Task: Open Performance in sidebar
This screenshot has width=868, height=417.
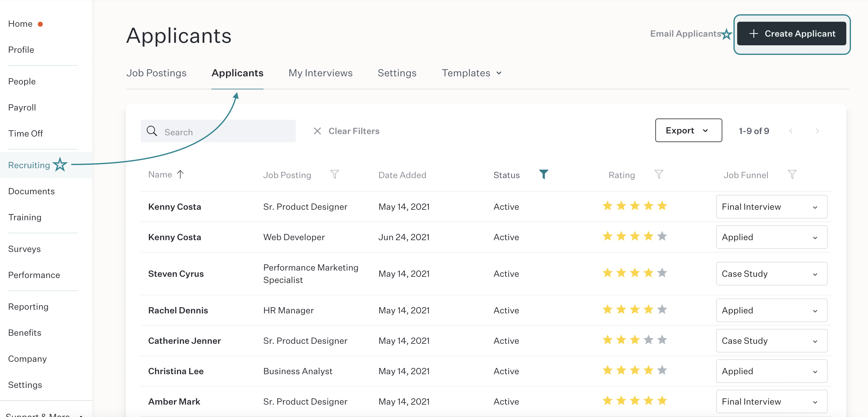Action: click(34, 275)
